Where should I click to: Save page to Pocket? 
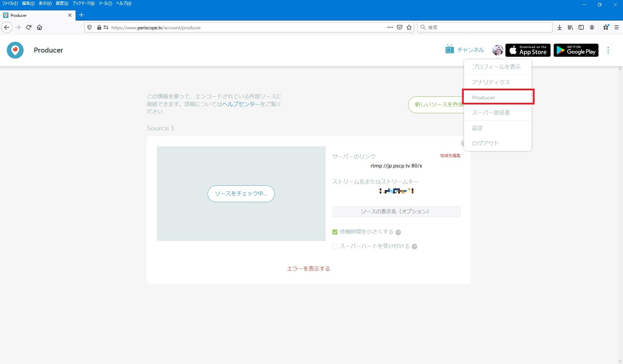[x=400, y=27]
